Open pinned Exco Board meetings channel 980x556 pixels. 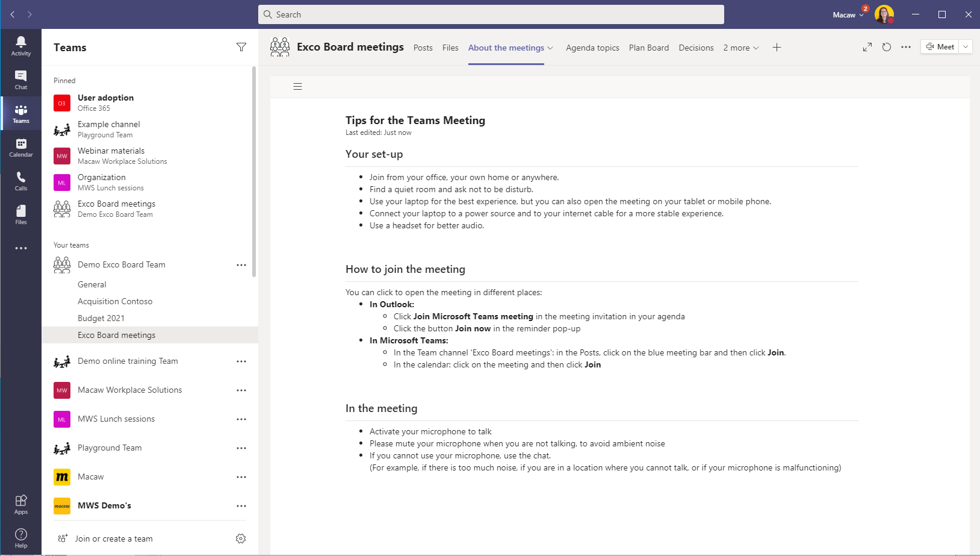[x=150, y=209]
